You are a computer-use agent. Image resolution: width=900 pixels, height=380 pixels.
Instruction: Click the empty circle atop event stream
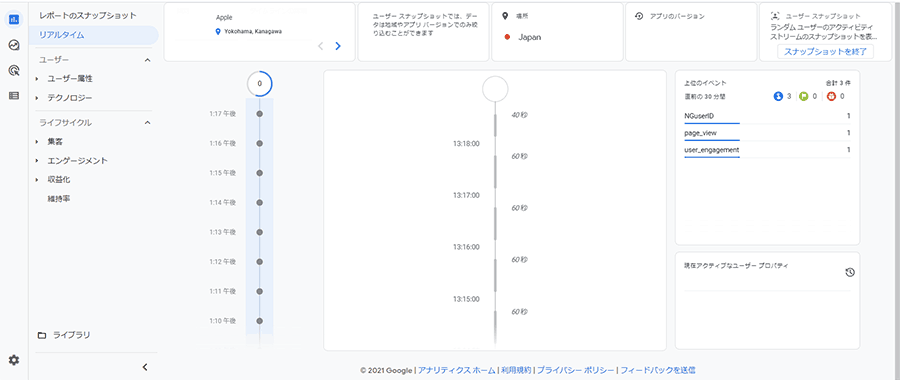[x=495, y=89]
